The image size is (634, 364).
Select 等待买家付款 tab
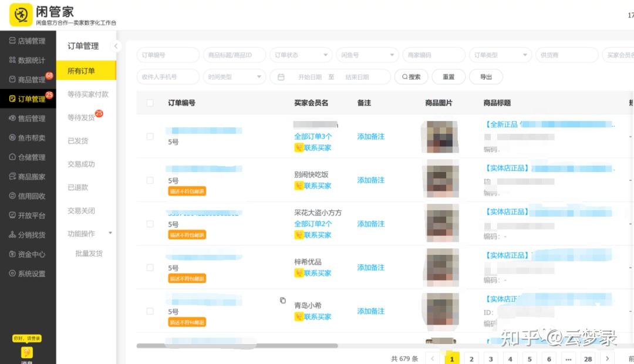coord(87,95)
